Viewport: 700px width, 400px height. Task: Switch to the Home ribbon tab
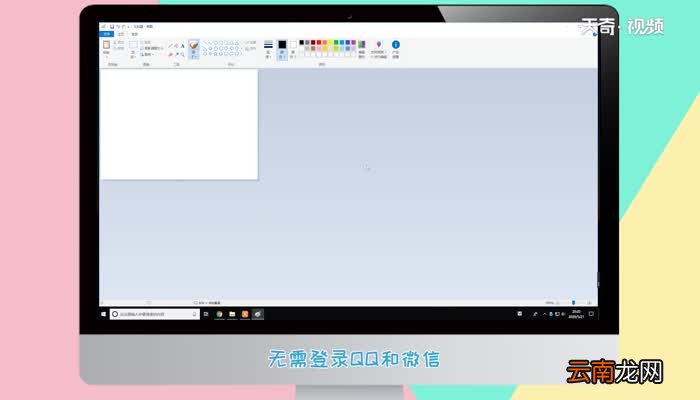(x=121, y=34)
